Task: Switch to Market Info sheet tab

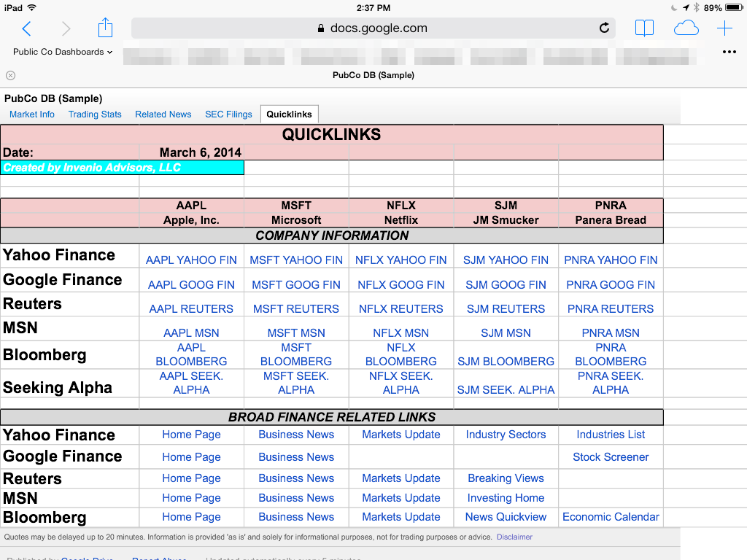Action: [x=32, y=114]
